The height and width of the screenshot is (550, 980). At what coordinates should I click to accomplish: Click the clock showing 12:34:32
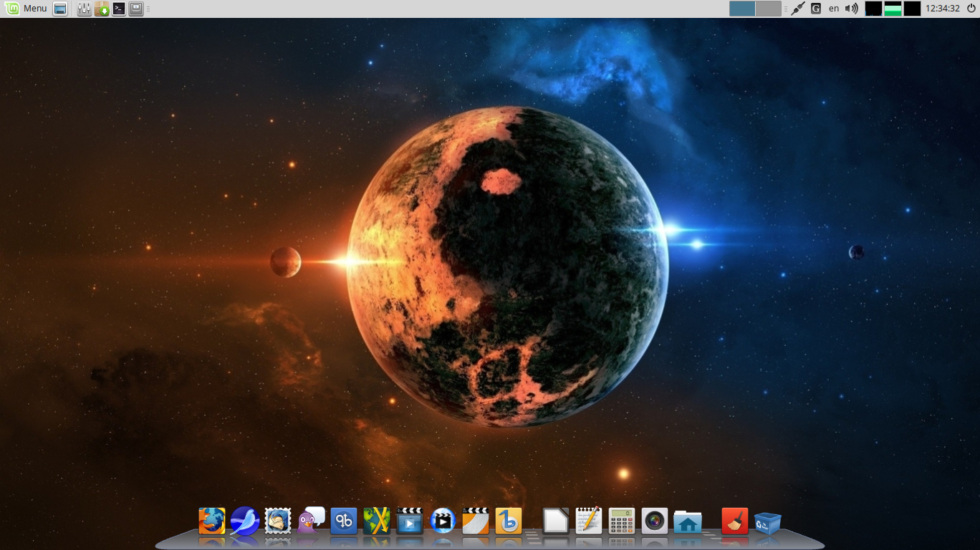tap(943, 9)
